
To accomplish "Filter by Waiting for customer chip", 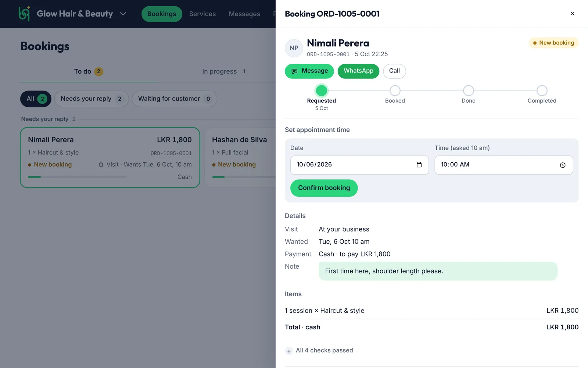I will pyautogui.click(x=175, y=99).
